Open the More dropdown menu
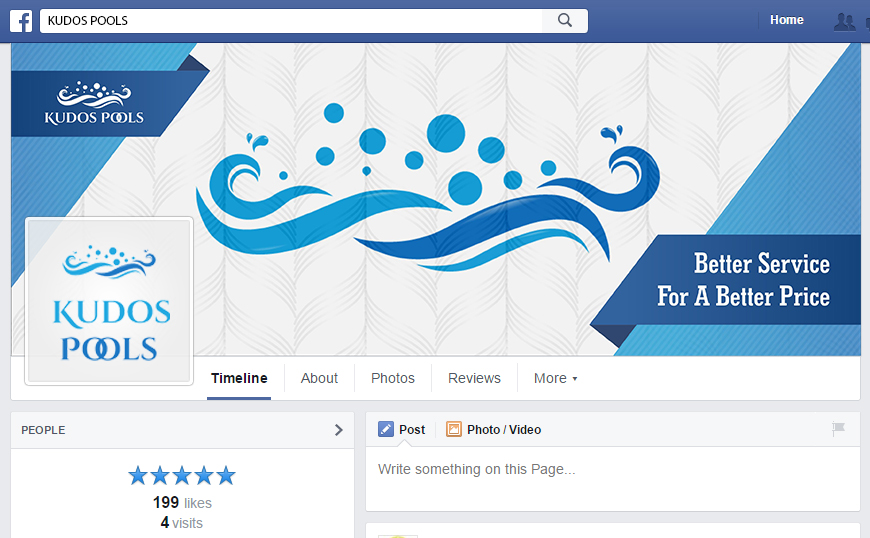 click(x=555, y=378)
